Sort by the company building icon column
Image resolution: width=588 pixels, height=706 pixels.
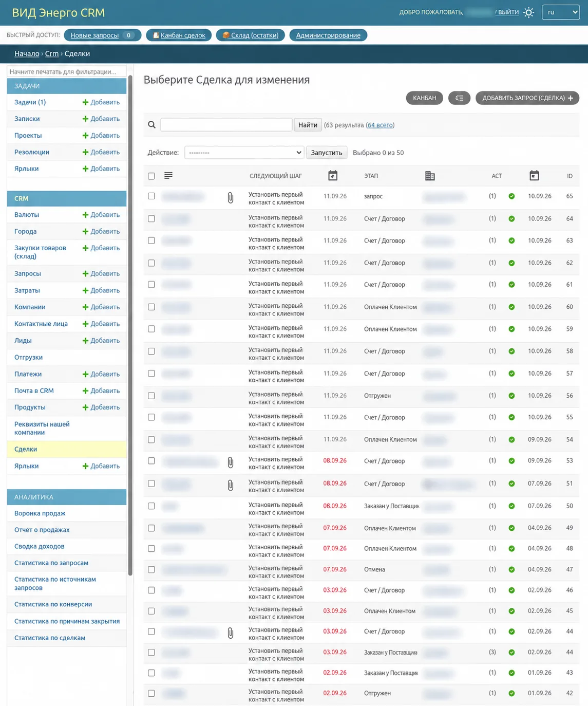[x=430, y=176]
